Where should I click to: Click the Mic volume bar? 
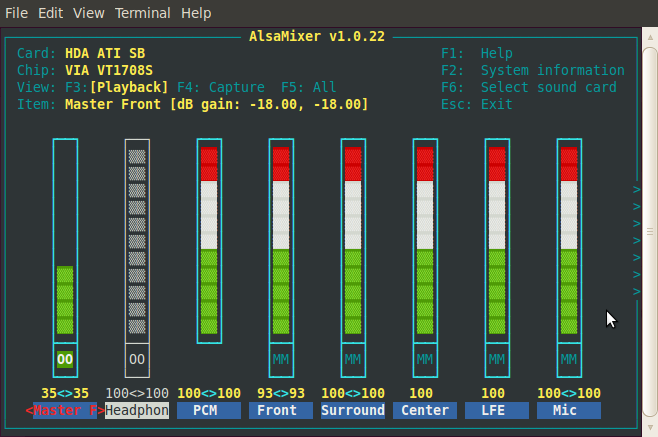tap(569, 241)
